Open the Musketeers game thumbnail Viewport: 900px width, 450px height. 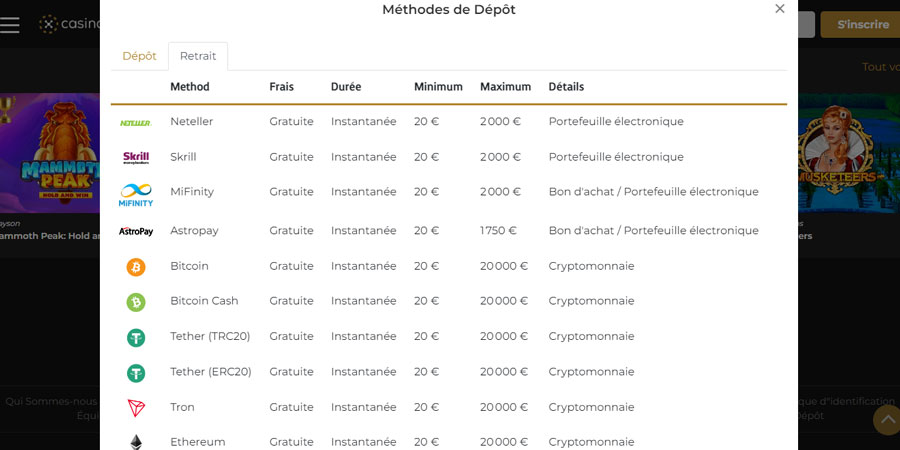849,153
